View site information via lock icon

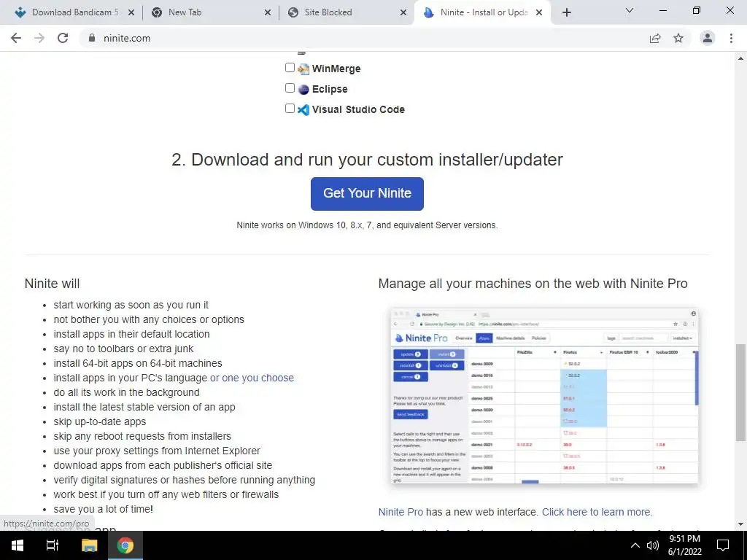(x=92, y=38)
